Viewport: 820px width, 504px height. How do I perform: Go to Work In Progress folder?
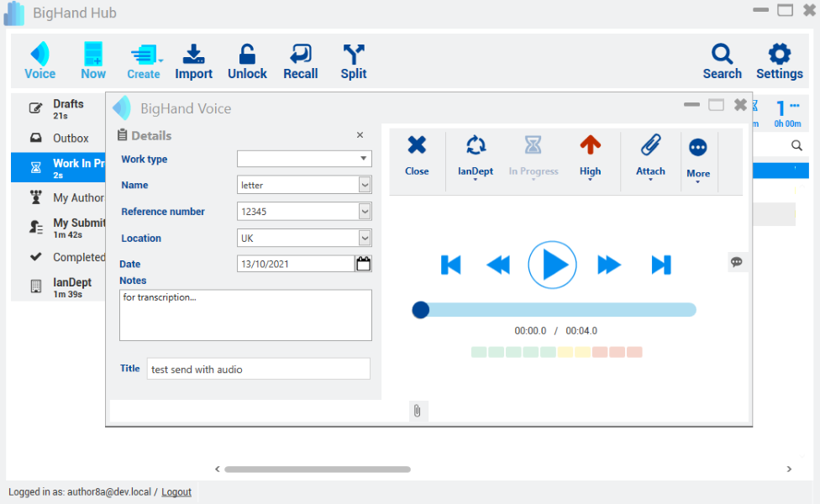pyautogui.click(x=58, y=167)
